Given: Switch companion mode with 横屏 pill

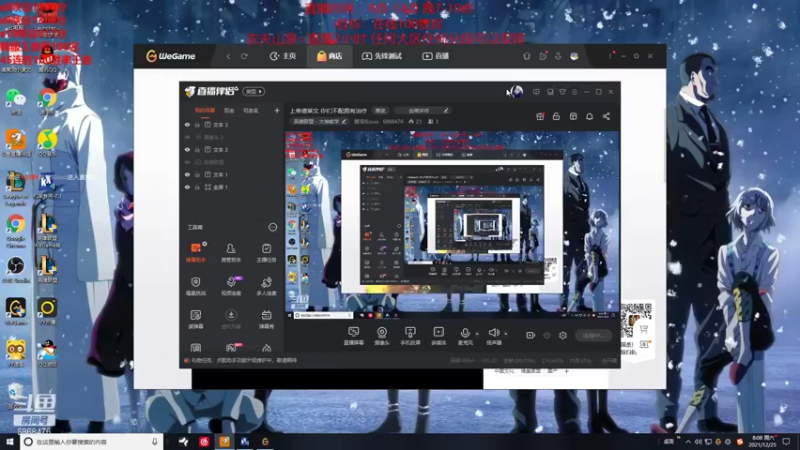Looking at the screenshot, I should tap(254, 91).
